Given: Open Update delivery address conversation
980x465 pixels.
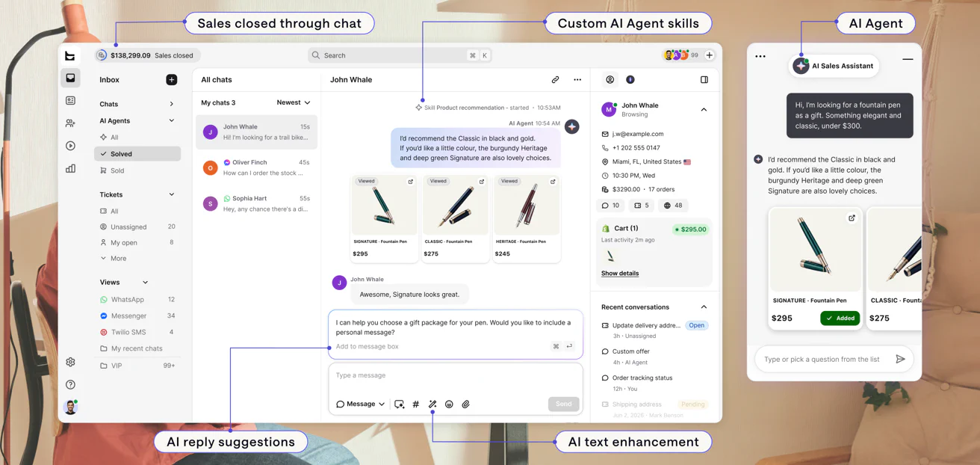Looking at the screenshot, I should pyautogui.click(x=655, y=330).
